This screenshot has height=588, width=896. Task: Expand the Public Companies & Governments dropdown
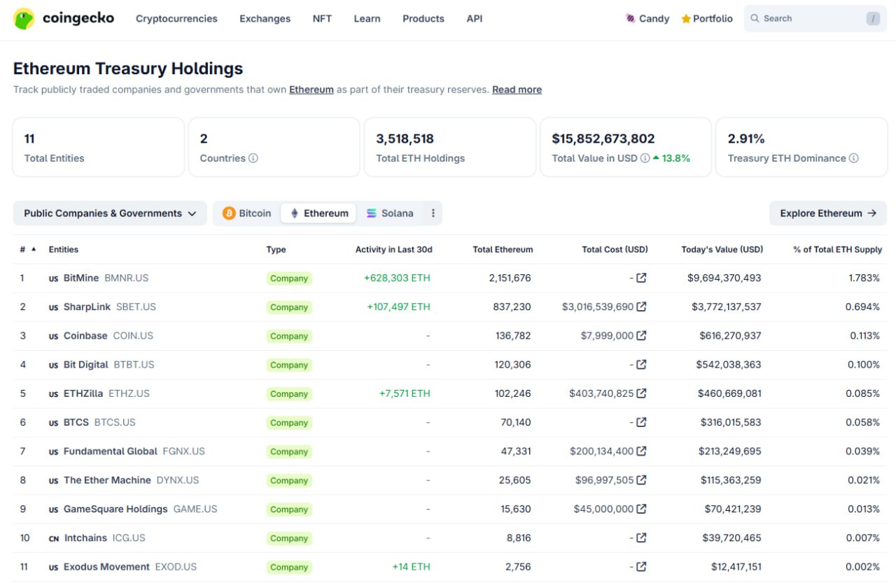click(x=110, y=213)
